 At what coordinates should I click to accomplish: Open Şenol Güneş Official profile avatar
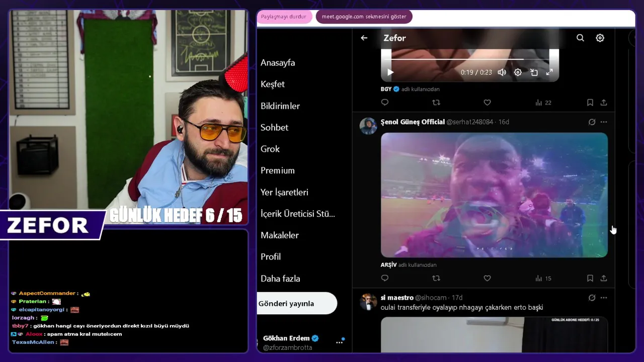point(368,126)
